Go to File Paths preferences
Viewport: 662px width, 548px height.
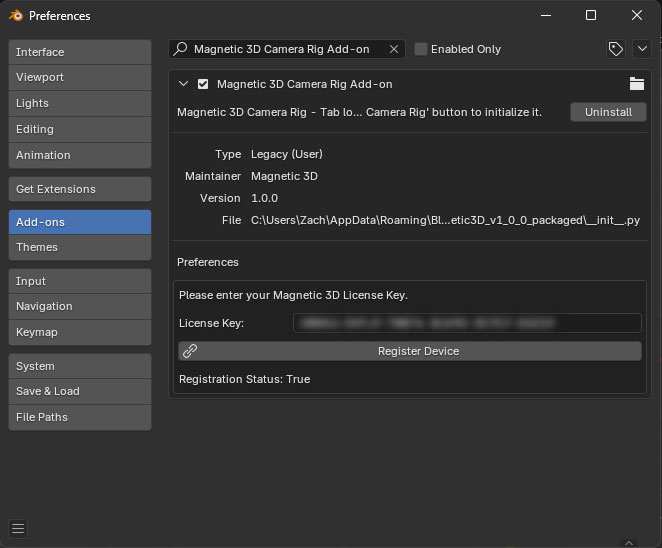point(80,417)
